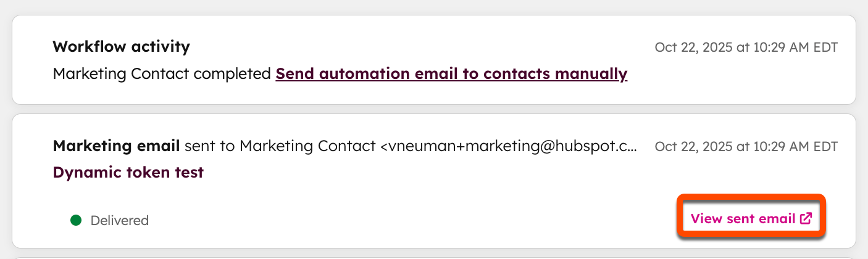Click "Oct 22, 2025" date in Marketing email card
Screen dimensions: 868x259
tap(693, 147)
